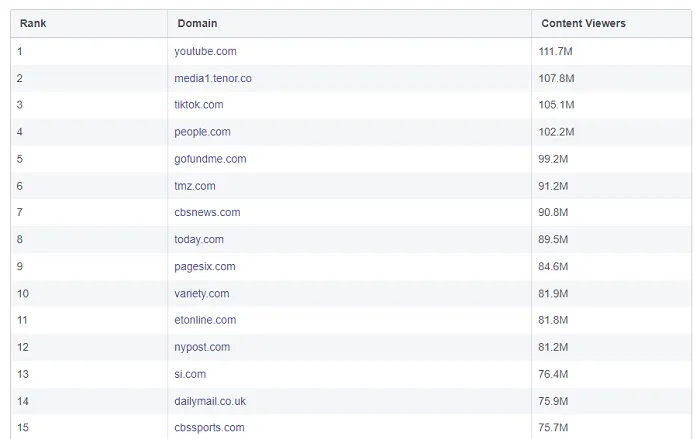This screenshot has width=700, height=439.
Task: Open the pagesix.com domain link
Action: [204, 267]
